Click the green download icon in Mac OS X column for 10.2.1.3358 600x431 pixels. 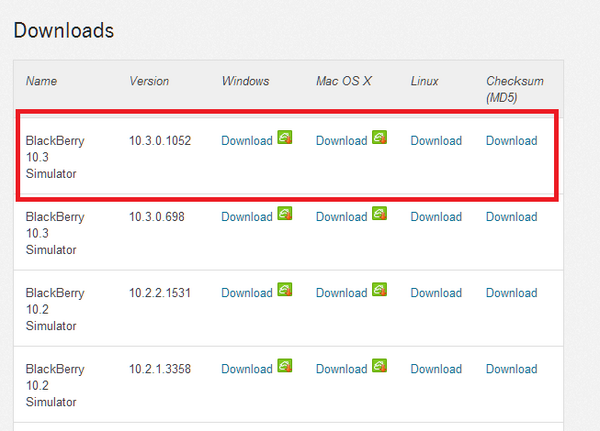380,366
